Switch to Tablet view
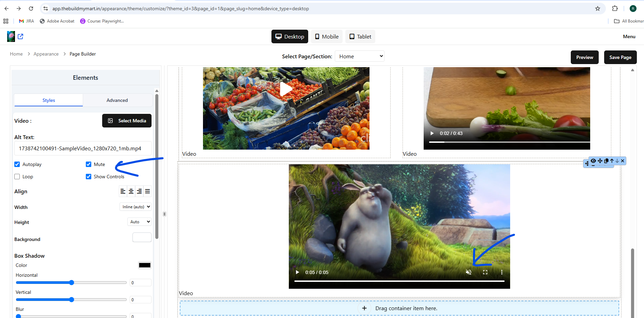644x318 pixels. click(360, 36)
